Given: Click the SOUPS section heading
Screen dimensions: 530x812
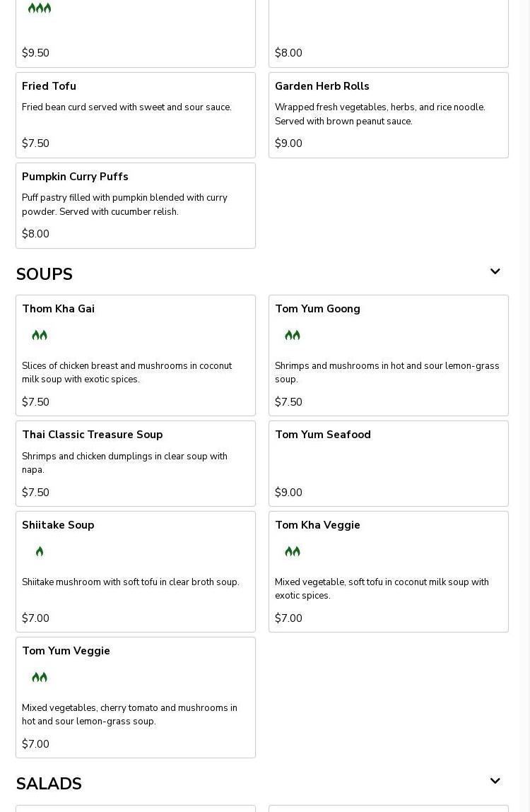Looking at the screenshot, I should pos(45,274).
